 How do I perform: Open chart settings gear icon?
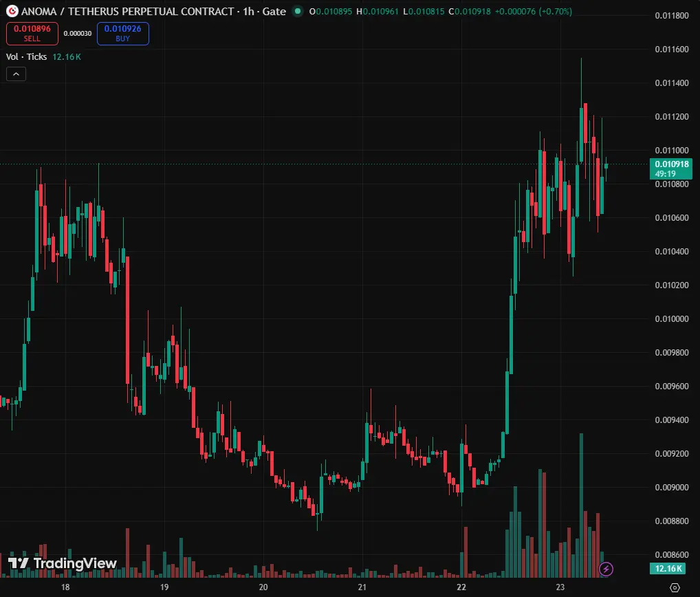coord(675,587)
